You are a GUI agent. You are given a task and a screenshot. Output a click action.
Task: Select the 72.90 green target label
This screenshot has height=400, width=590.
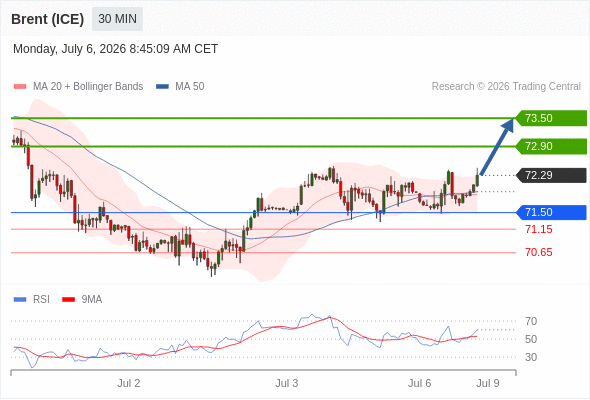click(x=551, y=146)
